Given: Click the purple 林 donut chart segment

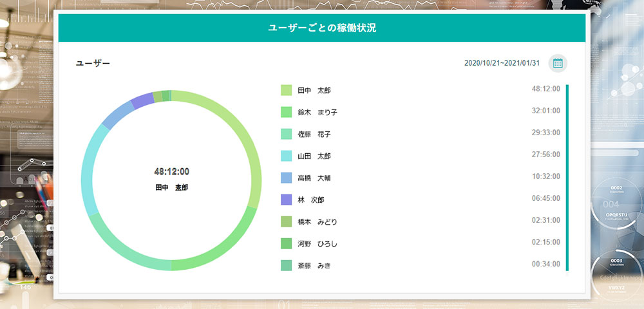Looking at the screenshot, I should [142, 100].
